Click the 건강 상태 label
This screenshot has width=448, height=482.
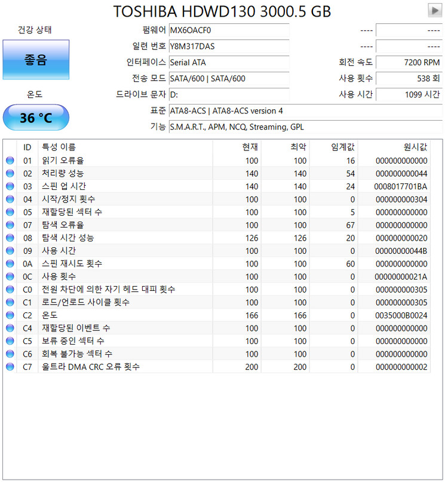click(x=35, y=30)
